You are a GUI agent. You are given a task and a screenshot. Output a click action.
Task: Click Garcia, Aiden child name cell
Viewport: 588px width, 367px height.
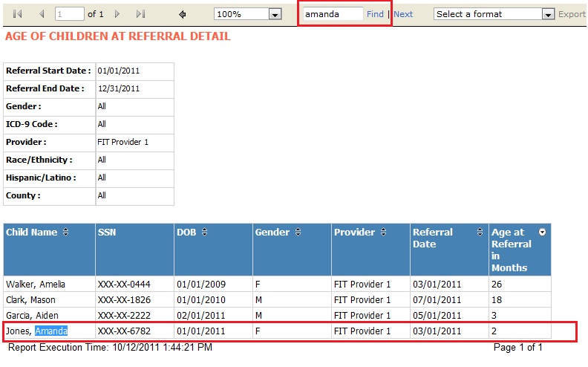point(49,315)
